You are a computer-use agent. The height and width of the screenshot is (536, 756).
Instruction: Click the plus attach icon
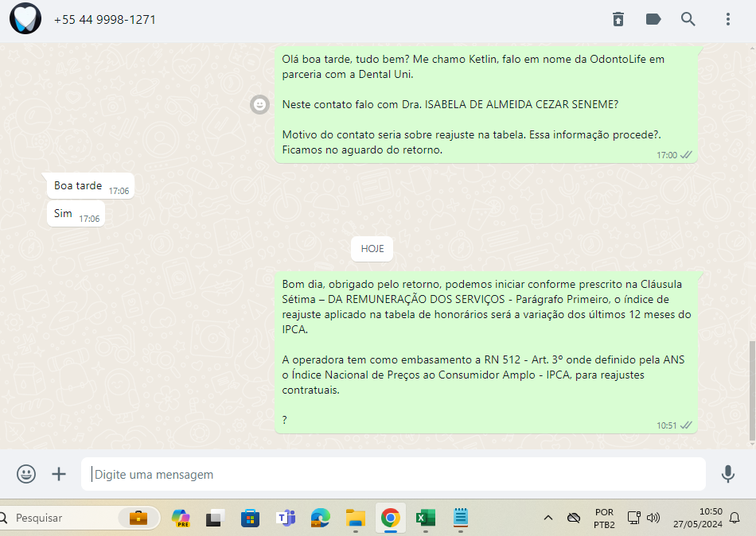pos(59,474)
